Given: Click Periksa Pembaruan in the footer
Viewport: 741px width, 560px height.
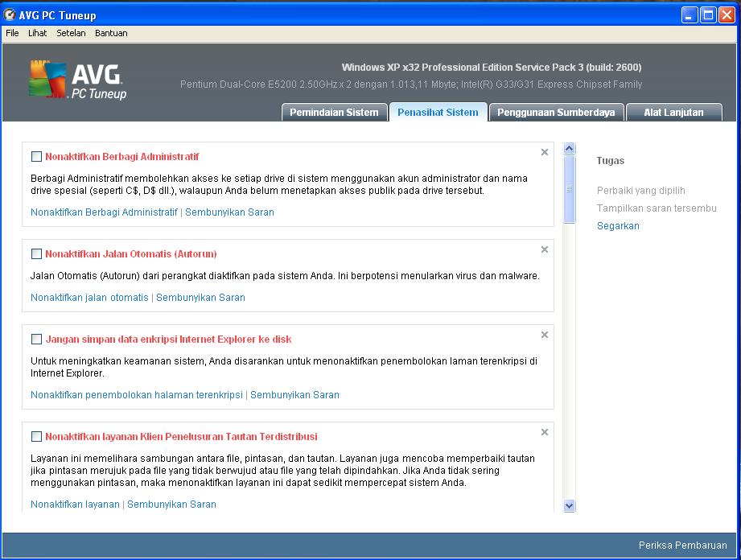Looking at the screenshot, I should tap(683, 546).
